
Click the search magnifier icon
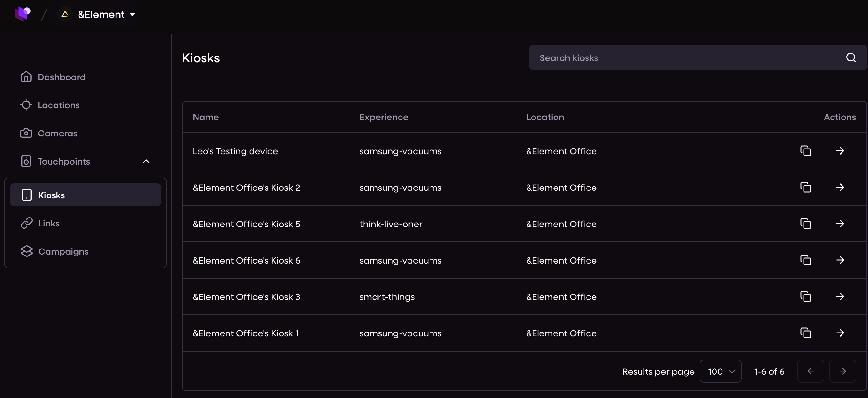tap(851, 58)
